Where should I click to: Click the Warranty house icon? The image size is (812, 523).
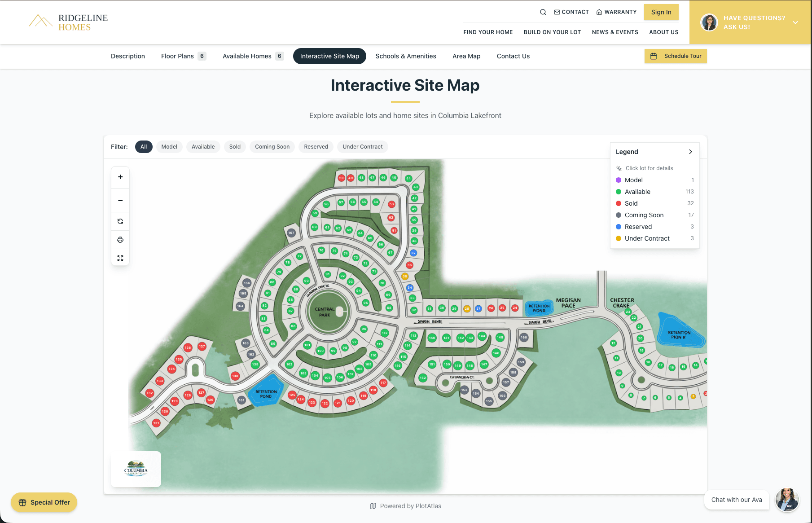pos(599,12)
